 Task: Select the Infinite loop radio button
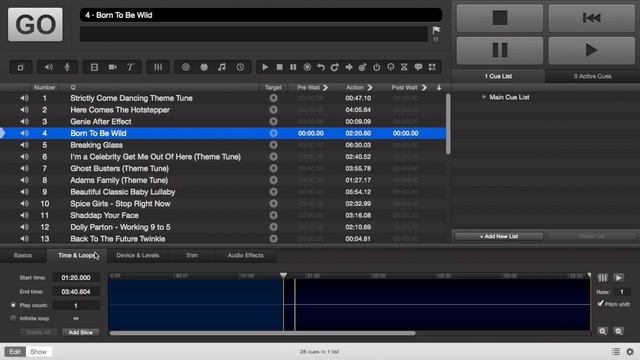(13, 318)
